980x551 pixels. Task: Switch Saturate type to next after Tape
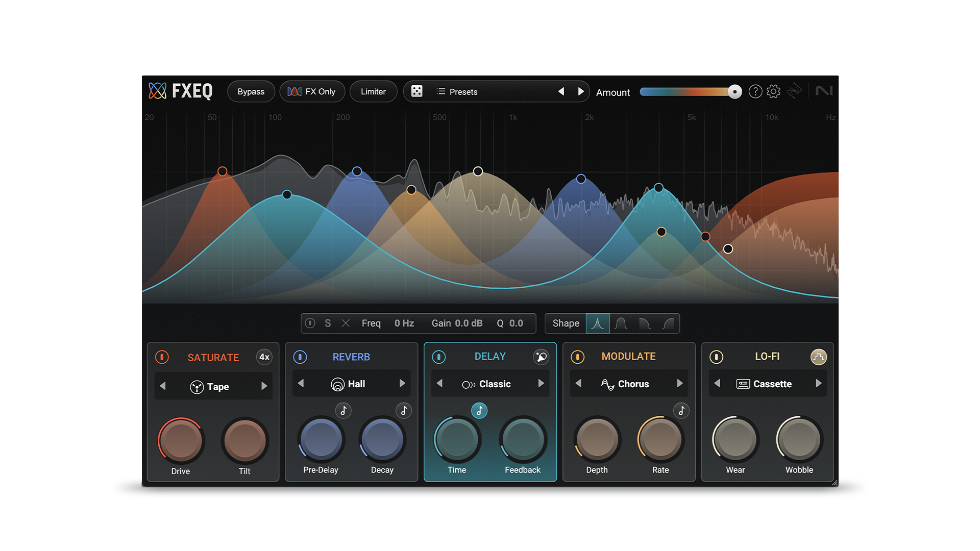[x=264, y=386]
